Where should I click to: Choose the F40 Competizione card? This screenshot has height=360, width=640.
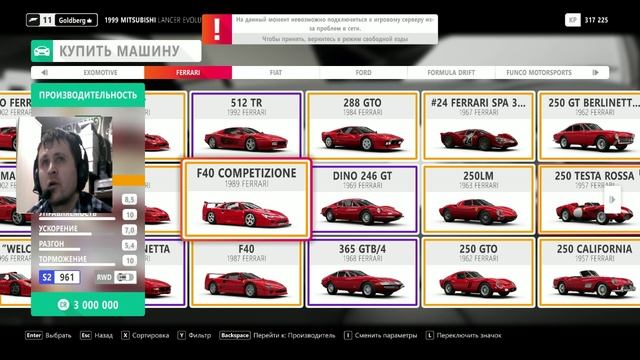(247, 199)
